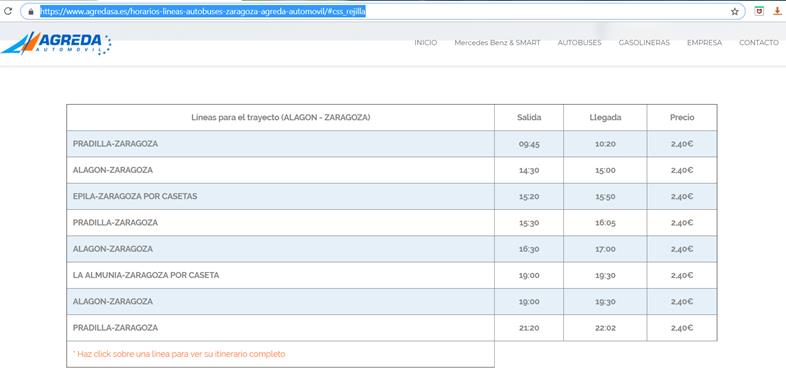Click the 10:20 arrival time cell

click(605, 144)
